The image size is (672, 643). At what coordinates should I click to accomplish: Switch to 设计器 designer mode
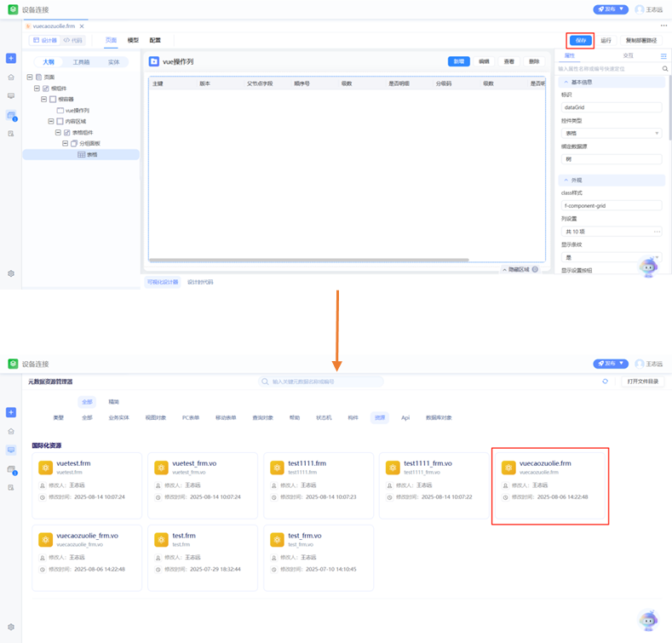click(x=45, y=40)
